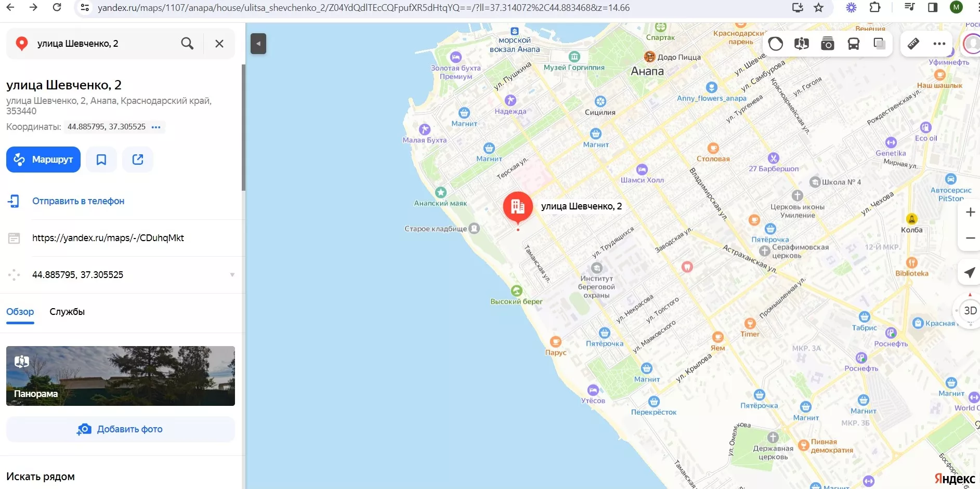The height and width of the screenshot is (489, 980).
Task: Expand the coordinates format dropdown arrow
Action: pyautogui.click(x=232, y=275)
